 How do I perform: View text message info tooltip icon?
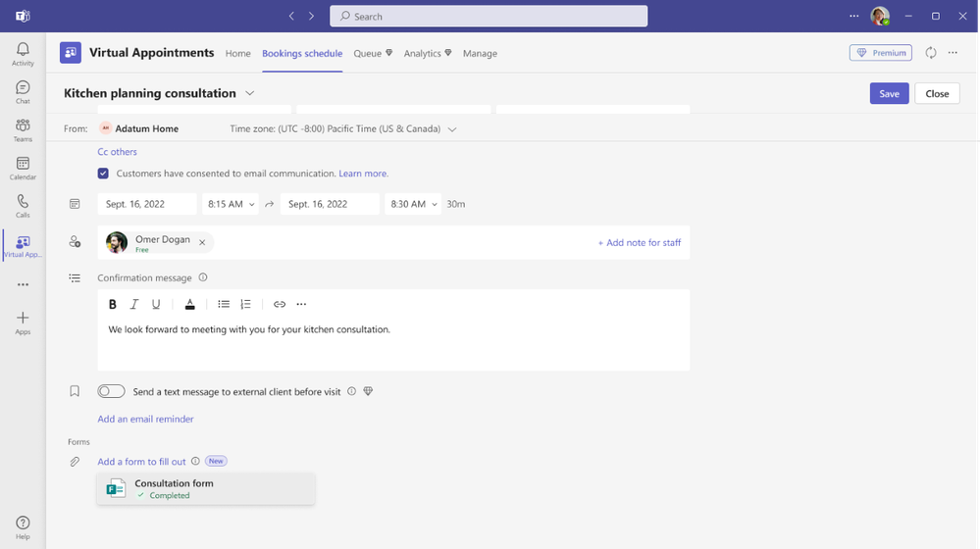tap(351, 391)
